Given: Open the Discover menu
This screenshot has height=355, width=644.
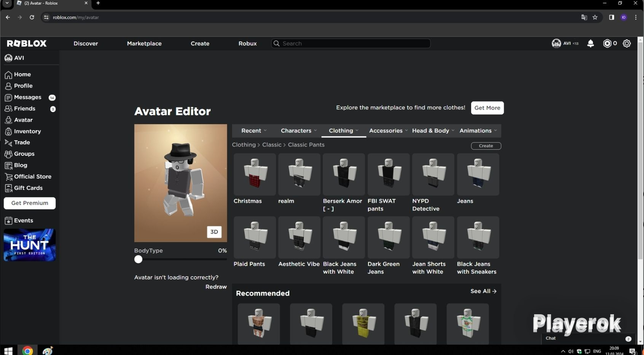Looking at the screenshot, I should [86, 43].
